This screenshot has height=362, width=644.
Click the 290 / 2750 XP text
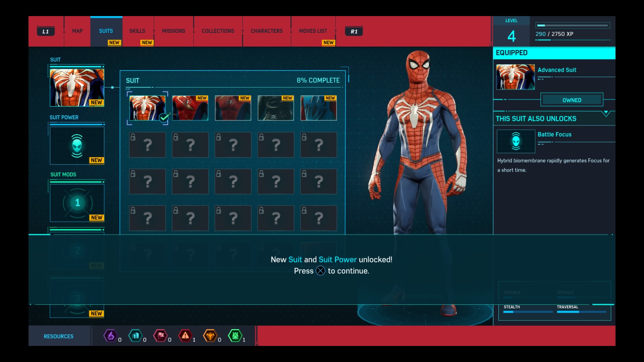point(554,34)
